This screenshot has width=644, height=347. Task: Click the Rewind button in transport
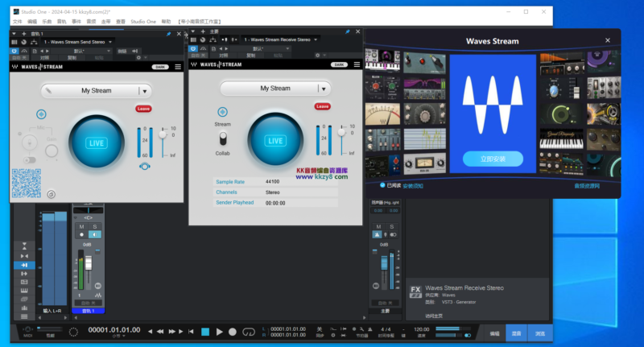tap(159, 332)
